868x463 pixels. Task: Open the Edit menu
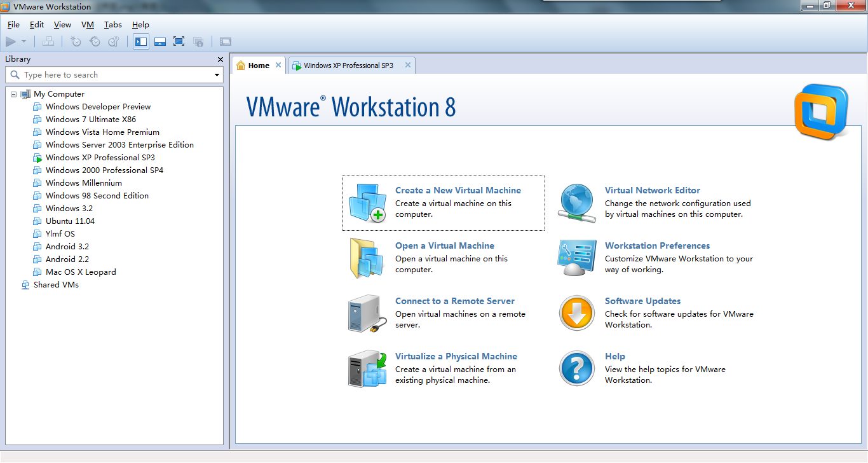[x=37, y=25]
